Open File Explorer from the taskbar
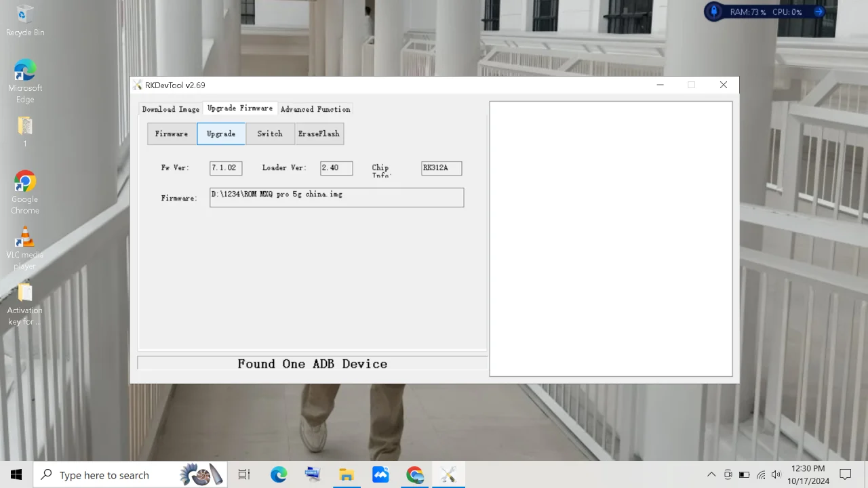Screen dimensions: 868x488 coord(347,475)
